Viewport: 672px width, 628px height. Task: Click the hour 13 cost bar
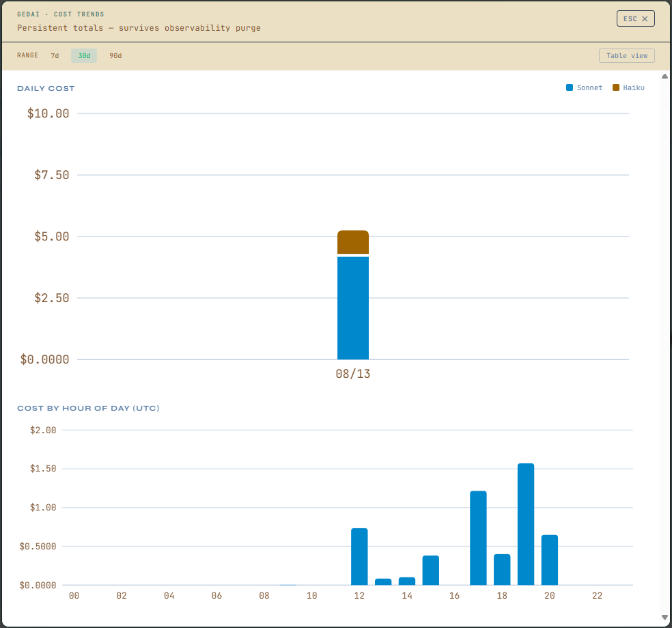point(383,582)
